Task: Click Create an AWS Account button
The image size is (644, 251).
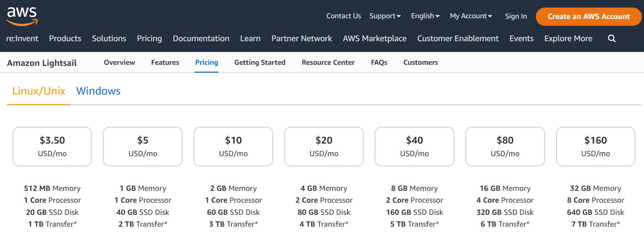Action: 588,16
